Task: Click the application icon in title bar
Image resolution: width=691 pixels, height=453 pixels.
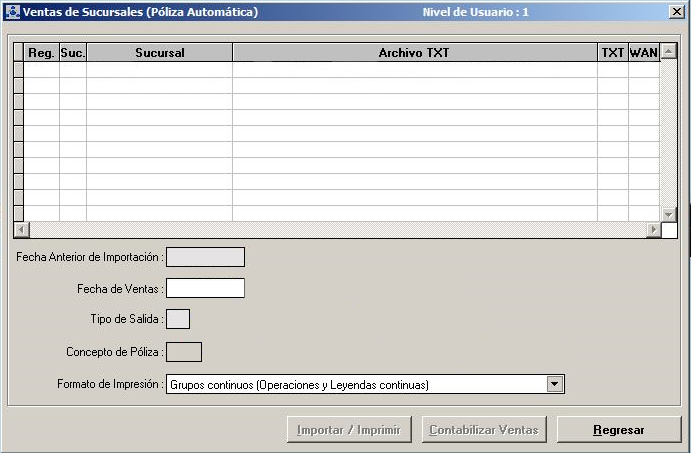Action: [12, 12]
